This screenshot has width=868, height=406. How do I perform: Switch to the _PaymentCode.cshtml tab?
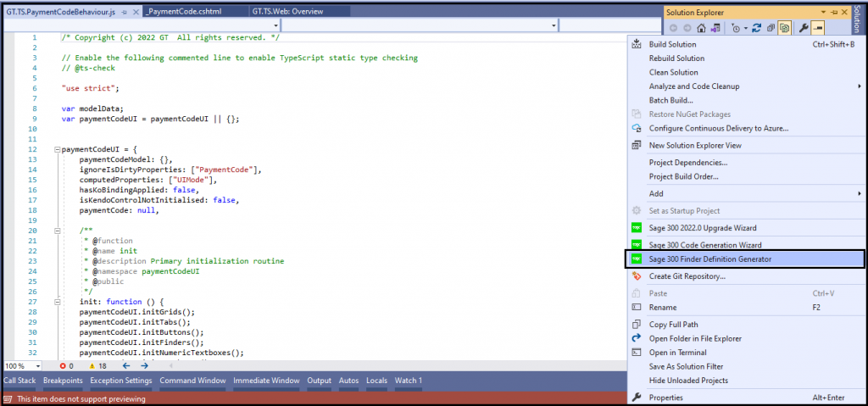[185, 11]
